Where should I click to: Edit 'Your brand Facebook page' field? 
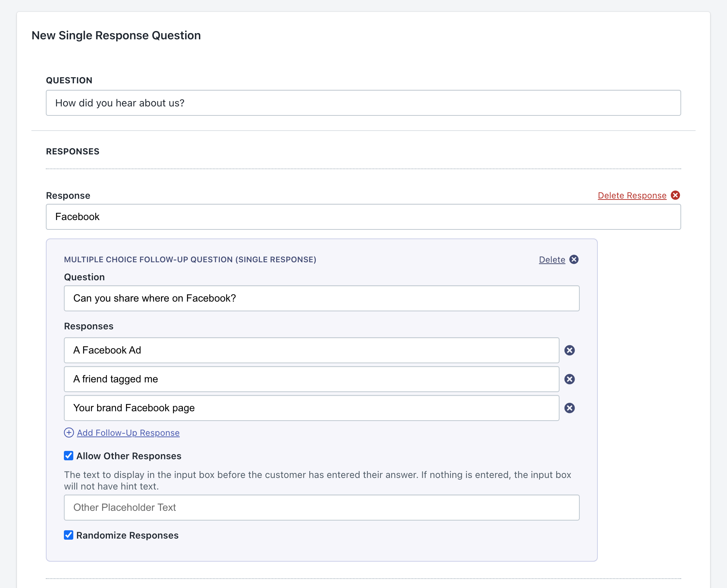pyautogui.click(x=311, y=408)
